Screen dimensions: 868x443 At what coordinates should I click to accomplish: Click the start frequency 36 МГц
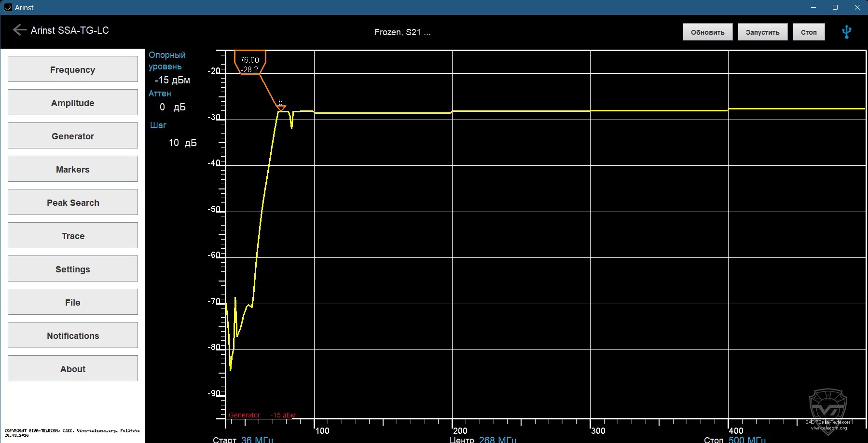[257, 439]
